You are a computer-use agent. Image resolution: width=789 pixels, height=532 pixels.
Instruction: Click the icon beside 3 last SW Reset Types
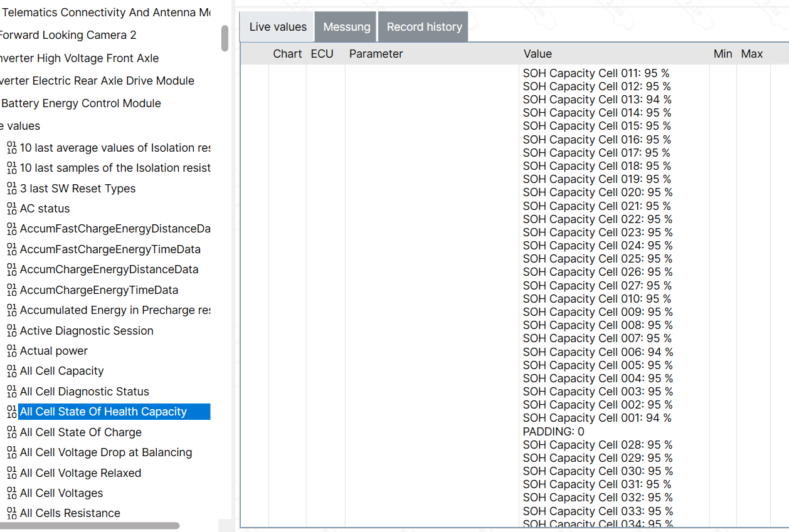click(11, 189)
